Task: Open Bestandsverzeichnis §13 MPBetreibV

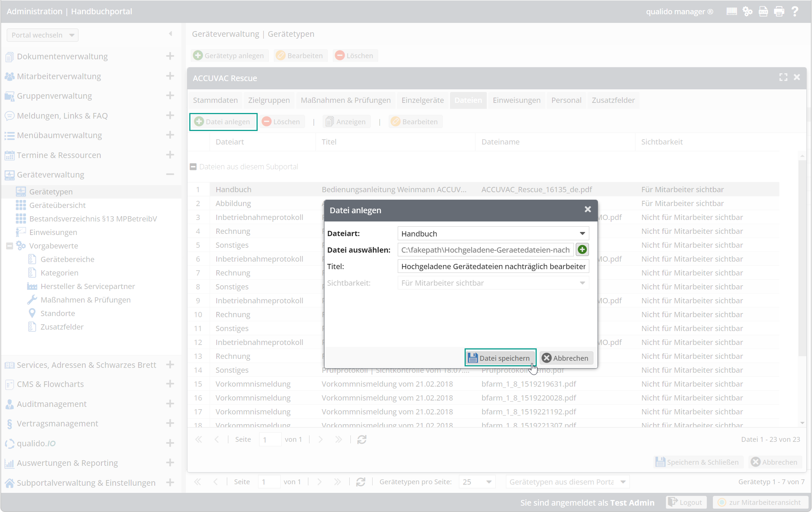Action: click(93, 219)
